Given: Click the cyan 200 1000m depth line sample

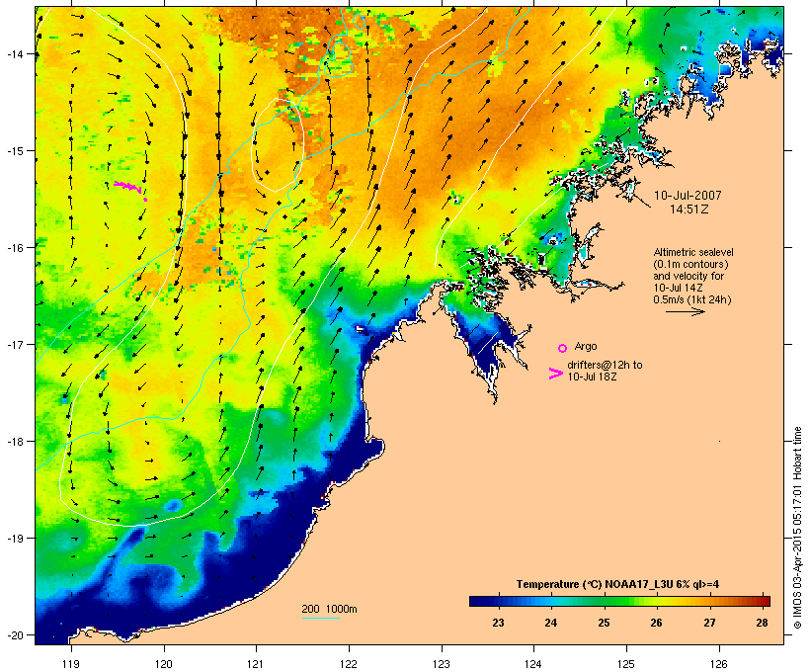Looking at the screenshot, I should point(320,619).
